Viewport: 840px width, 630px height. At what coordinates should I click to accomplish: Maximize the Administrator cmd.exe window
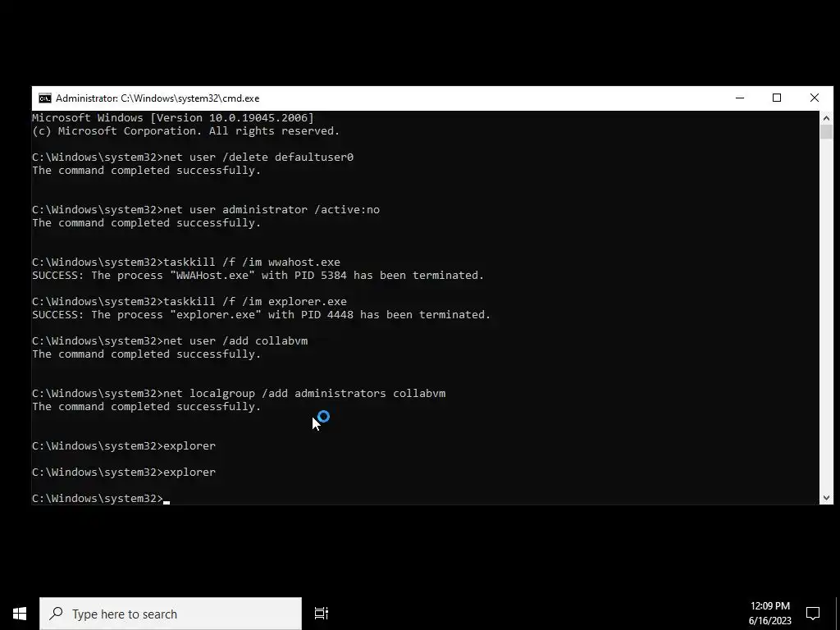click(x=777, y=98)
